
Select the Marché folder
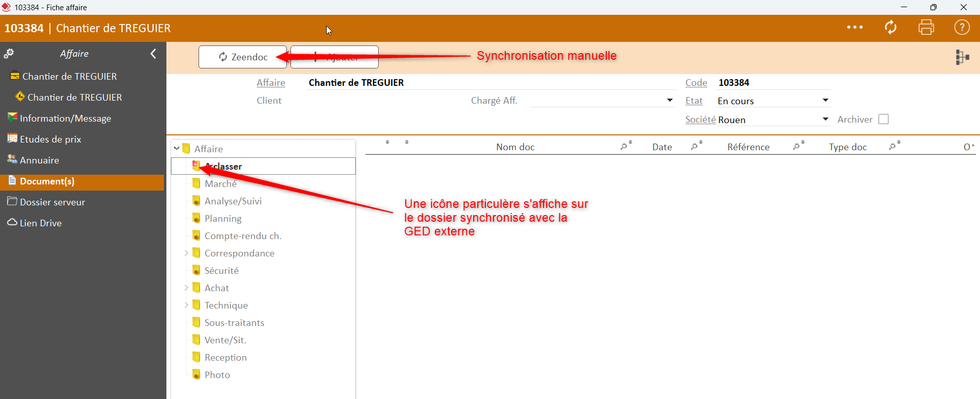(x=220, y=184)
